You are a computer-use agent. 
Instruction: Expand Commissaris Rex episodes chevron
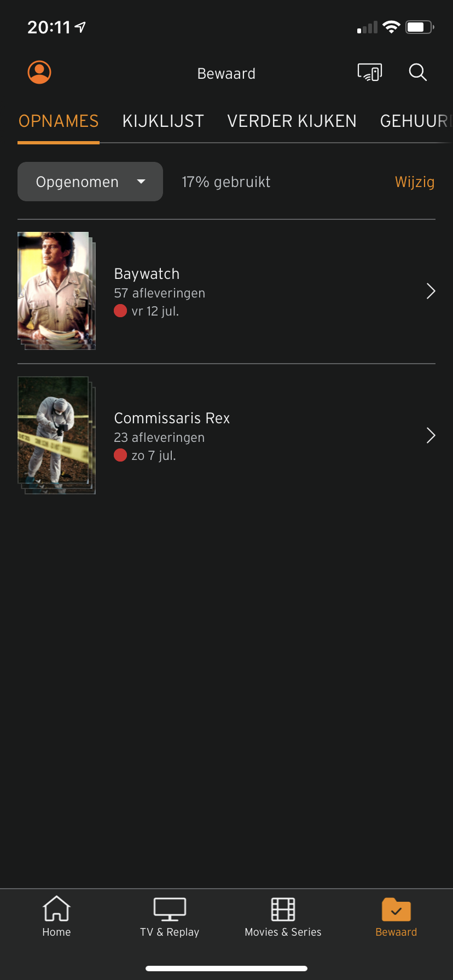[x=431, y=436]
